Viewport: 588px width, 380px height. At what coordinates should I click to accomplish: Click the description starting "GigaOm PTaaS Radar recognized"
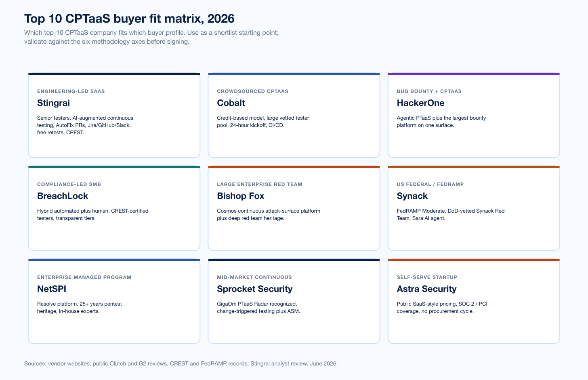(258, 308)
